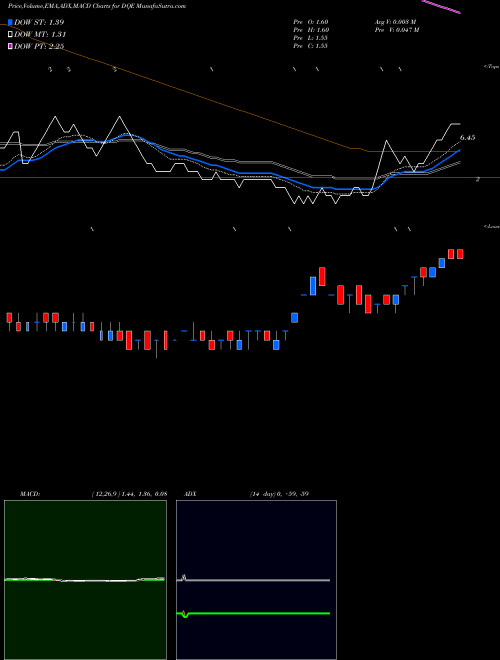
Task: Click the '2' axis label on horizontal line
Action: click(x=478, y=179)
